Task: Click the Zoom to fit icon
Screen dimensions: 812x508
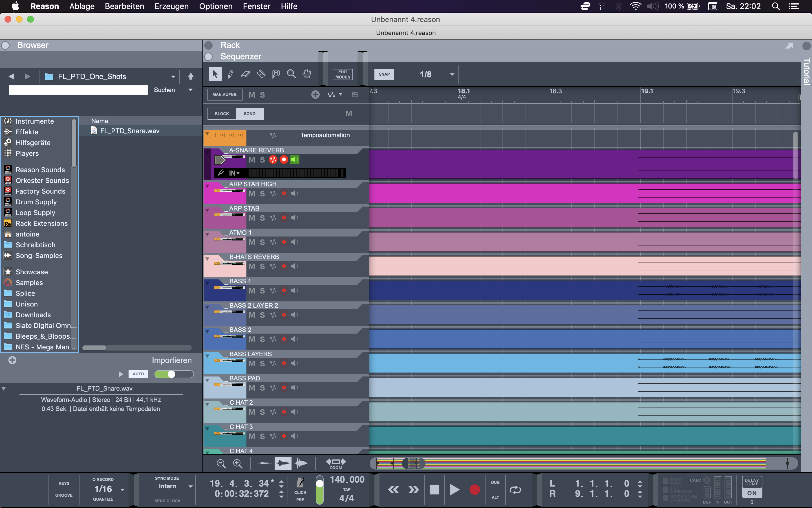Action: (x=336, y=463)
